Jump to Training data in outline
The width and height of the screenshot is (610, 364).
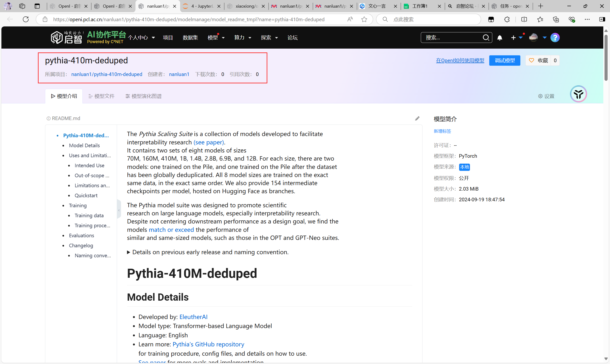click(89, 216)
